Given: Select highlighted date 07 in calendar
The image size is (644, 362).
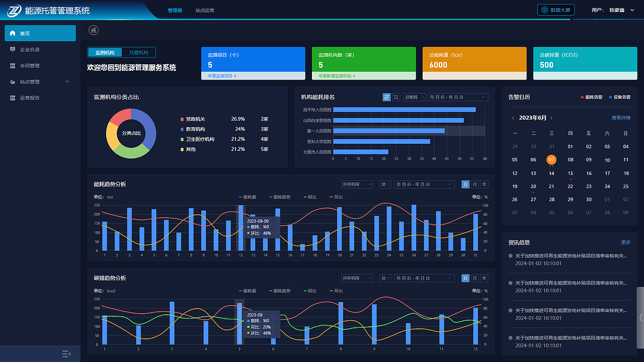Looking at the screenshot, I should [x=551, y=159].
